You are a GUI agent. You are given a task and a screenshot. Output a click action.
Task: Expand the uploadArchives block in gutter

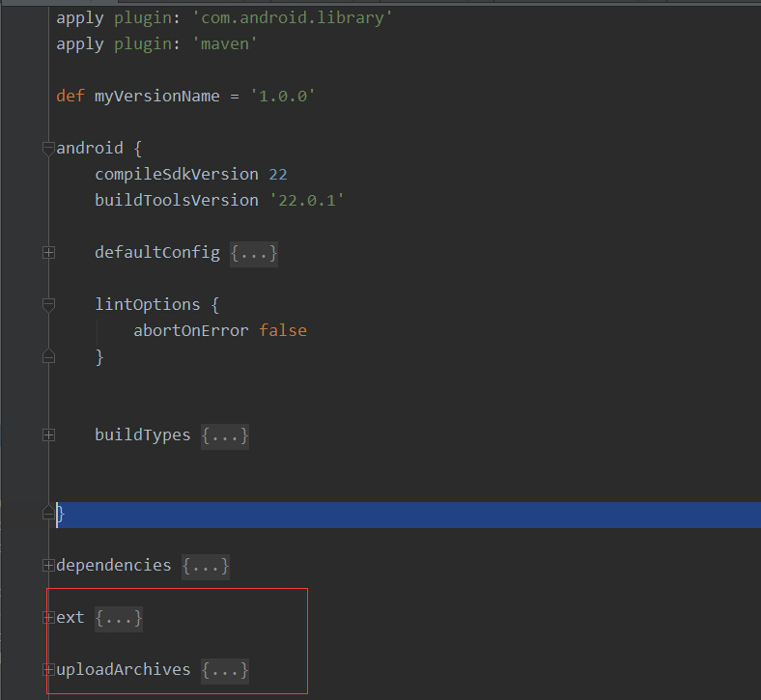(x=48, y=670)
